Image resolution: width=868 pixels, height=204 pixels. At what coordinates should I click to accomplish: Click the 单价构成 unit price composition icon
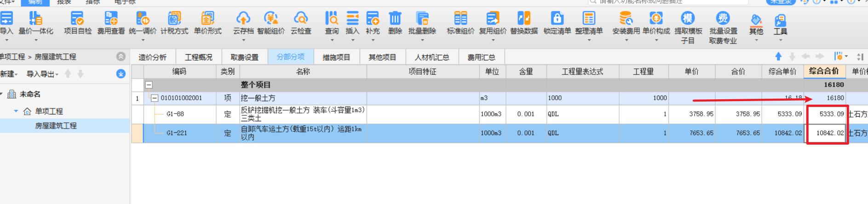coord(656,18)
